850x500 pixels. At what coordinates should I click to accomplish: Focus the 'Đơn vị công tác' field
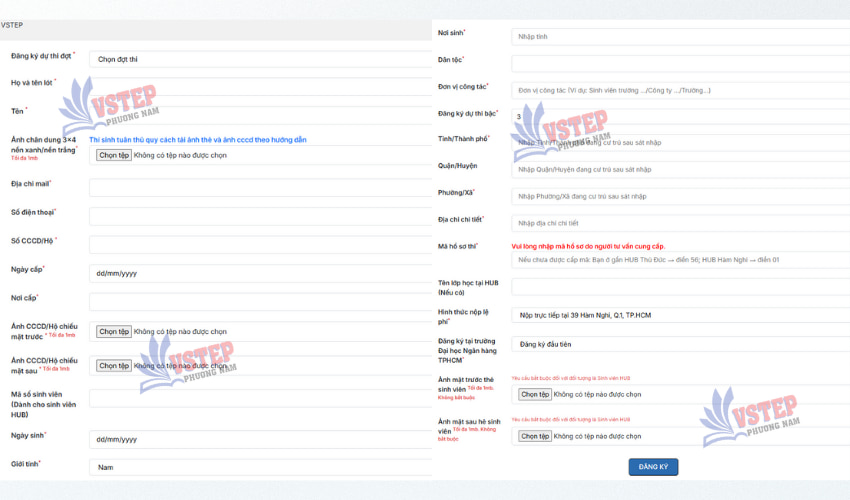pyautogui.click(x=680, y=90)
